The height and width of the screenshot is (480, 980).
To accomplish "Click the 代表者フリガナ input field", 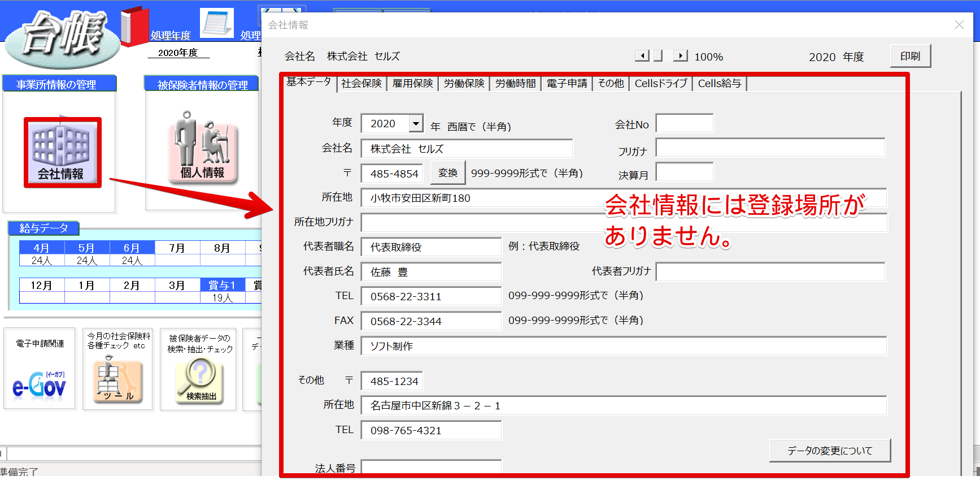I will [x=770, y=272].
